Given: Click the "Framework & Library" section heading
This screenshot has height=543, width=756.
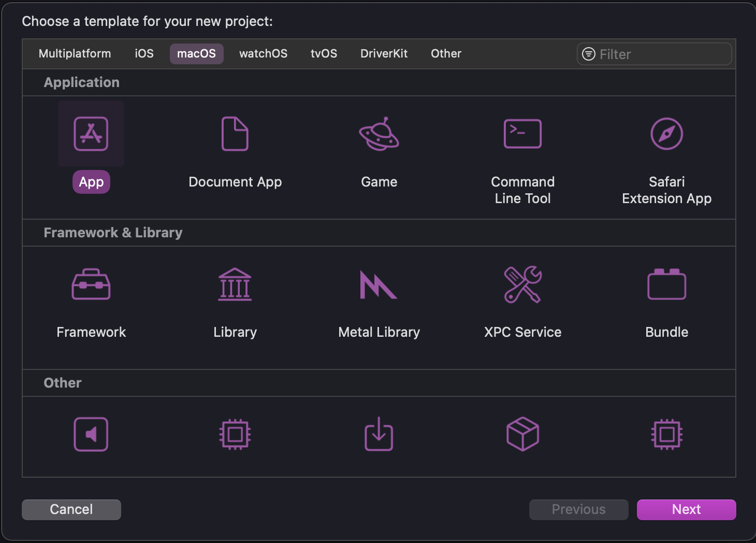Looking at the screenshot, I should point(113,233).
